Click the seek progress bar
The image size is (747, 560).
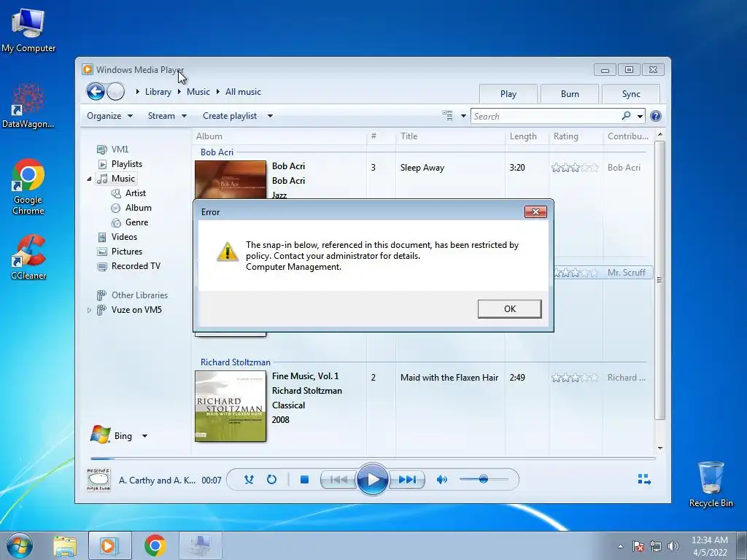[x=373, y=459]
